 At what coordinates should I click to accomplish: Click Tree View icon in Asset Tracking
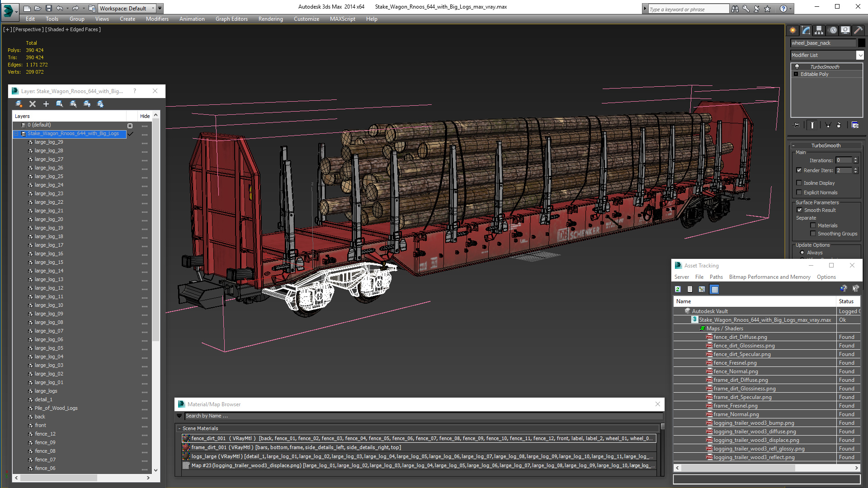(x=702, y=289)
